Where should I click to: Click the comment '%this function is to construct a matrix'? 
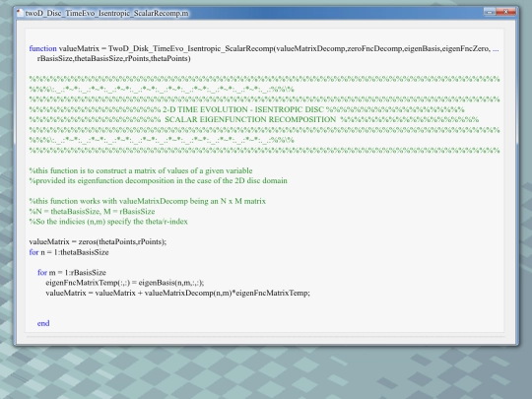pos(141,170)
